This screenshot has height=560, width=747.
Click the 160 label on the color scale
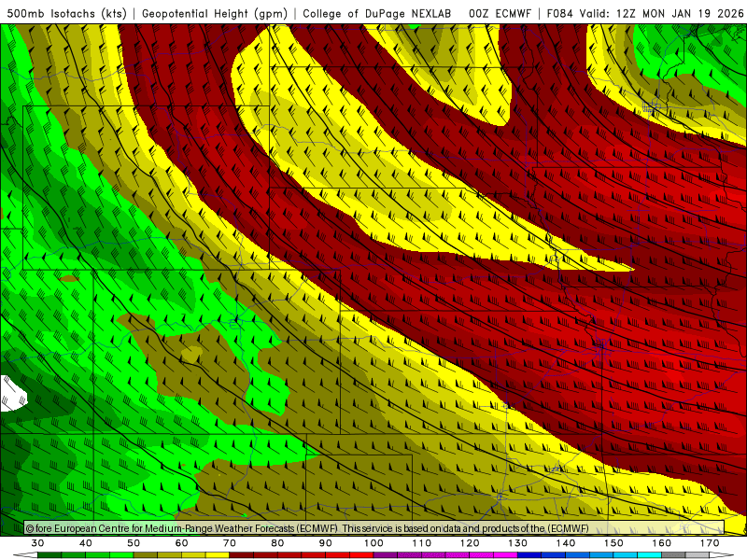662,543
